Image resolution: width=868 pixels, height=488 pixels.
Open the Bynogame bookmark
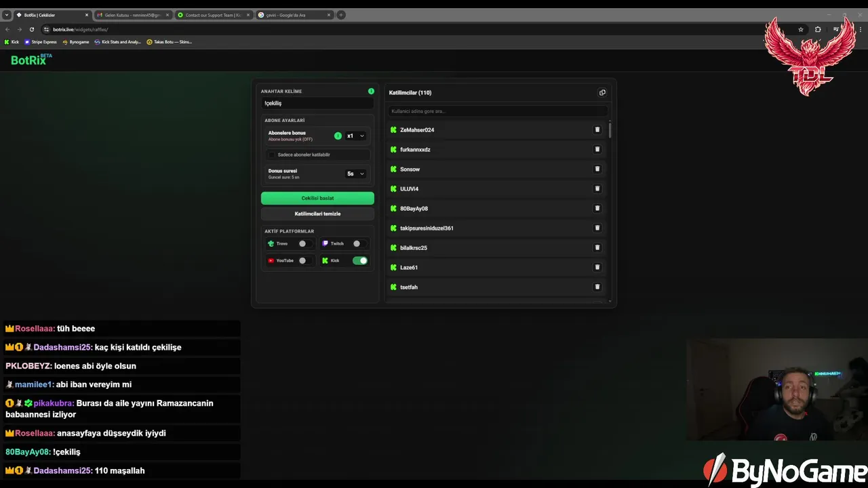pos(76,42)
